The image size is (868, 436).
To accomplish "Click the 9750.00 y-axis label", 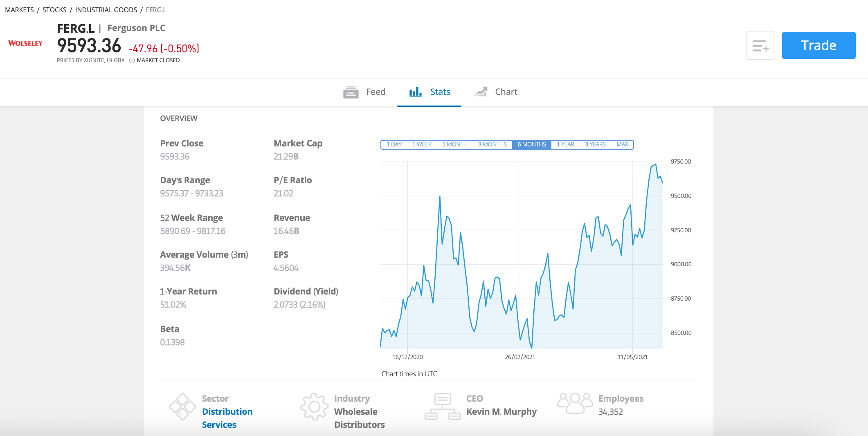I will coord(681,162).
